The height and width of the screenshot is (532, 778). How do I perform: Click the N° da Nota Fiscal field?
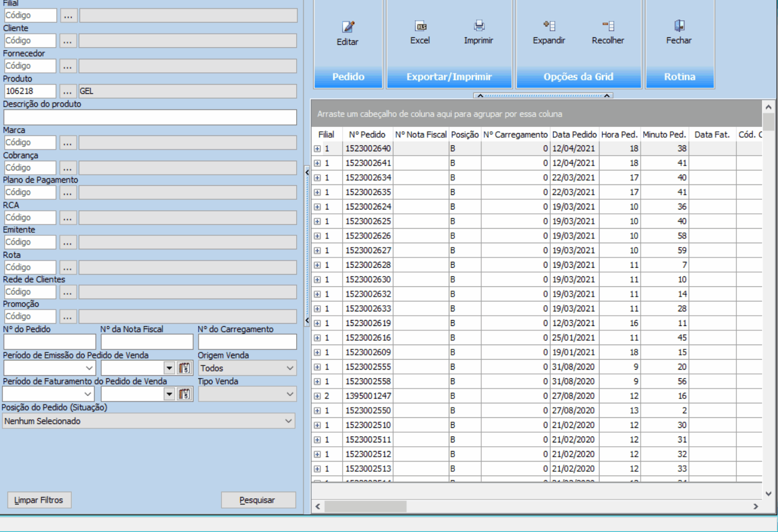(147, 342)
